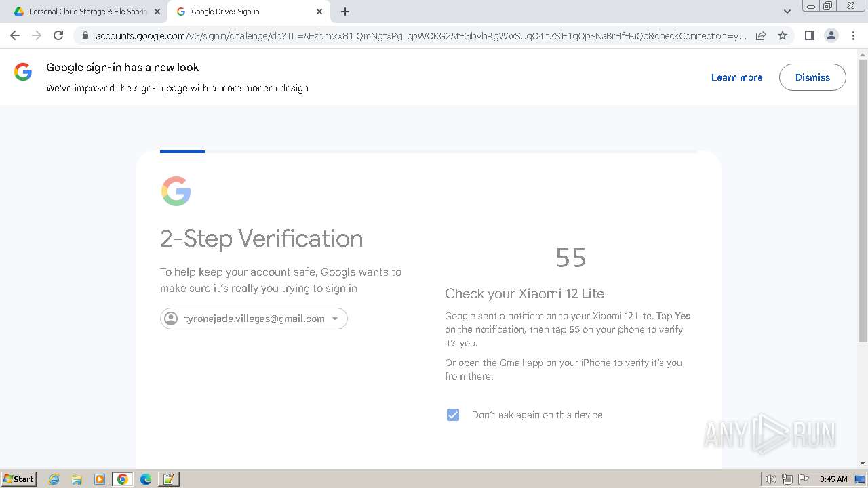
Task: Launch Internet Explorer from the taskbar
Action: pyautogui.click(x=54, y=479)
